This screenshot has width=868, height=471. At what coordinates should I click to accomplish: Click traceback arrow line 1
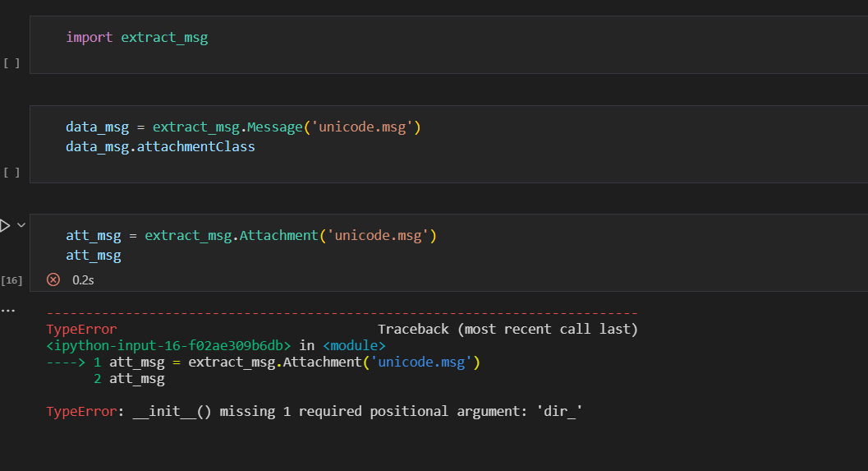(x=264, y=362)
